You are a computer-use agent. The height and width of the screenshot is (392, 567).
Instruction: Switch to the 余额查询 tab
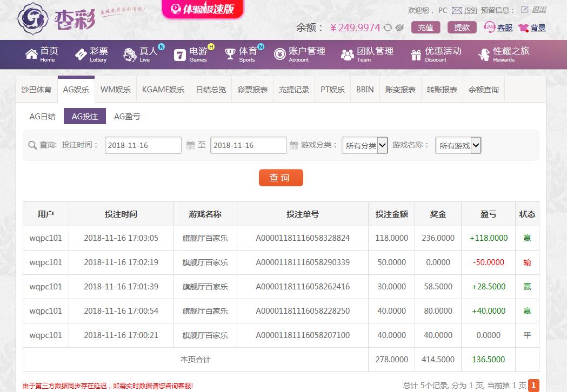click(x=483, y=90)
